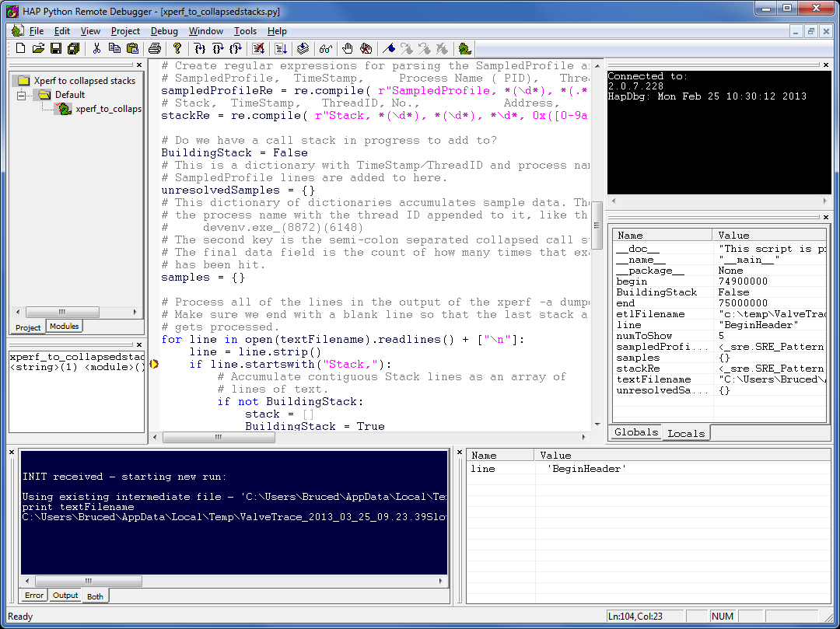This screenshot has width=840, height=629.
Task: Select the BuildingStack variable row
Action: coord(719,292)
